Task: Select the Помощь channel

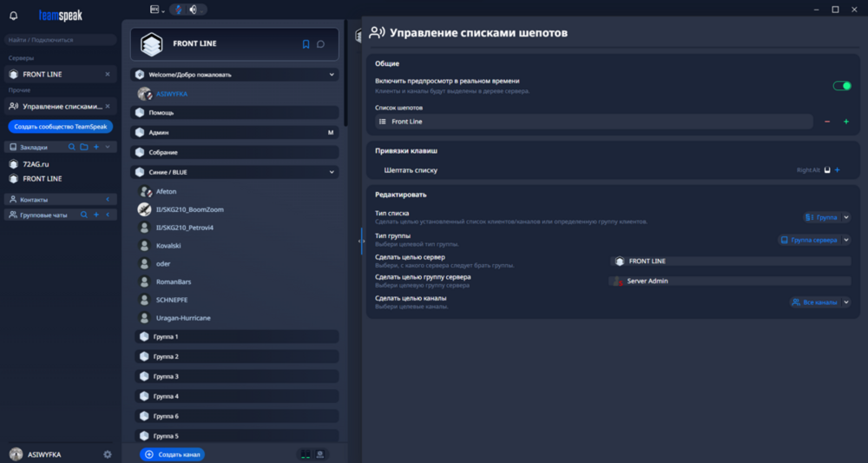Action: click(x=234, y=112)
